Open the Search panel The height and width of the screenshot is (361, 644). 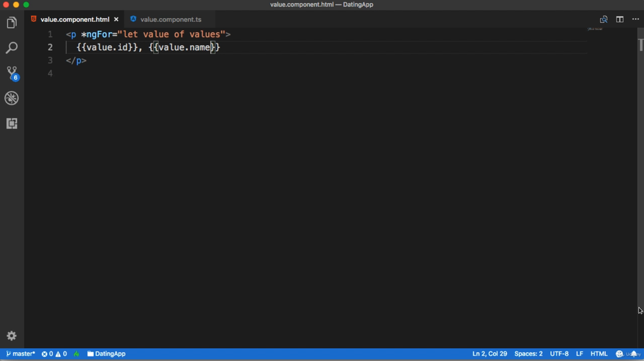(x=12, y=48)
